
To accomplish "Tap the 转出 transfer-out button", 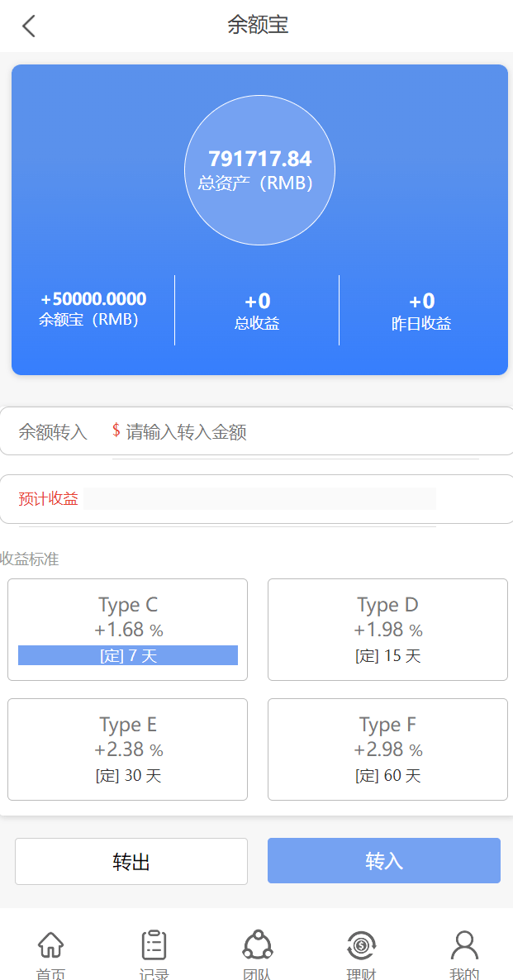I will point(131,861).
